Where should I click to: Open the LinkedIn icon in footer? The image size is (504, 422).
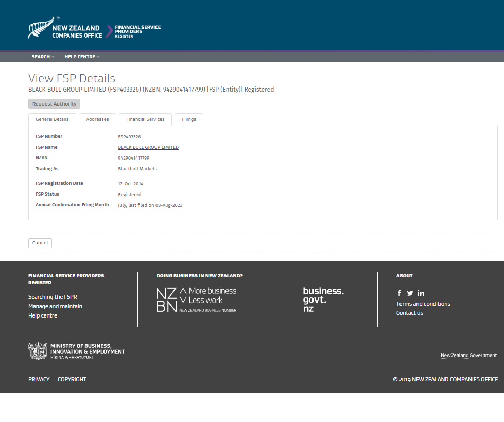[x=421, y=293]
